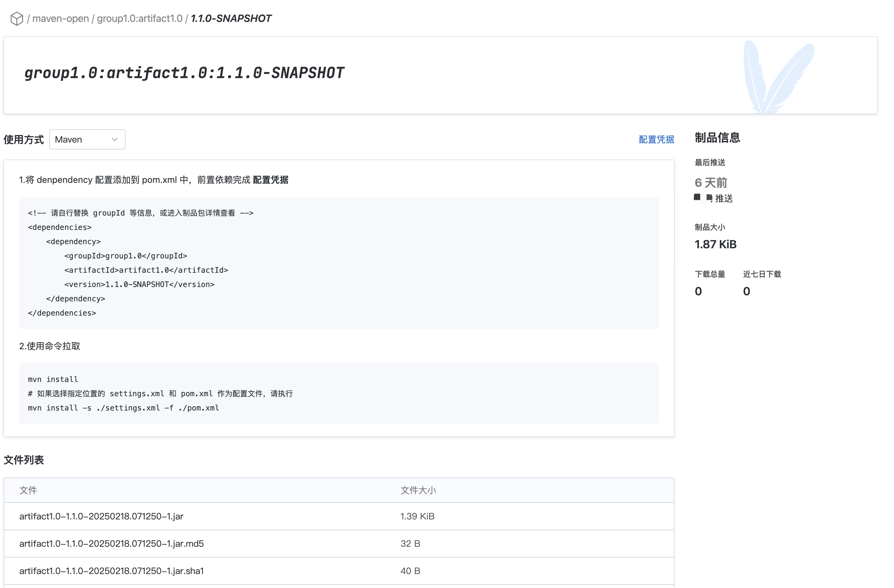894x588 pixels.
Task: Click the package cube icon in breadcrumb
Action: click(17, 18)
